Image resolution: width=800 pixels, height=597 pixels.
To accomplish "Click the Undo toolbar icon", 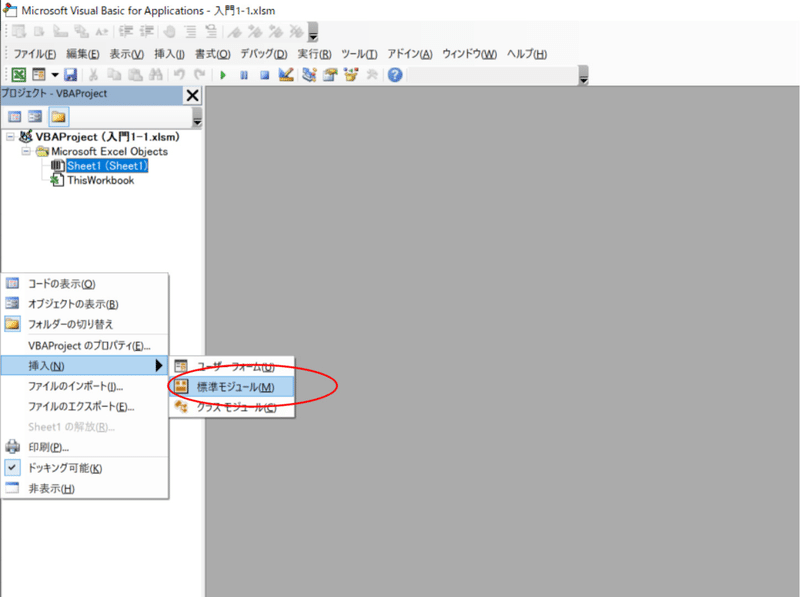I will [179, 75].
